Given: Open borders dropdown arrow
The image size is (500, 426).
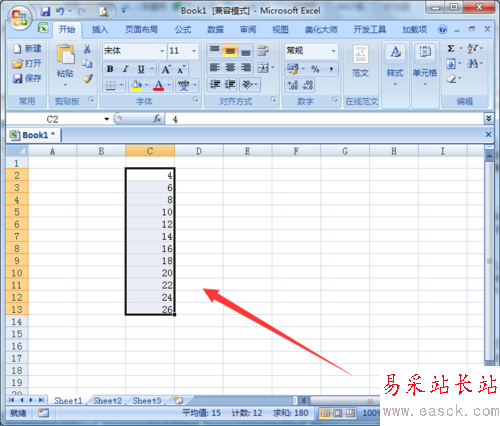Looking at the screenshot, I should pos(121,85).
